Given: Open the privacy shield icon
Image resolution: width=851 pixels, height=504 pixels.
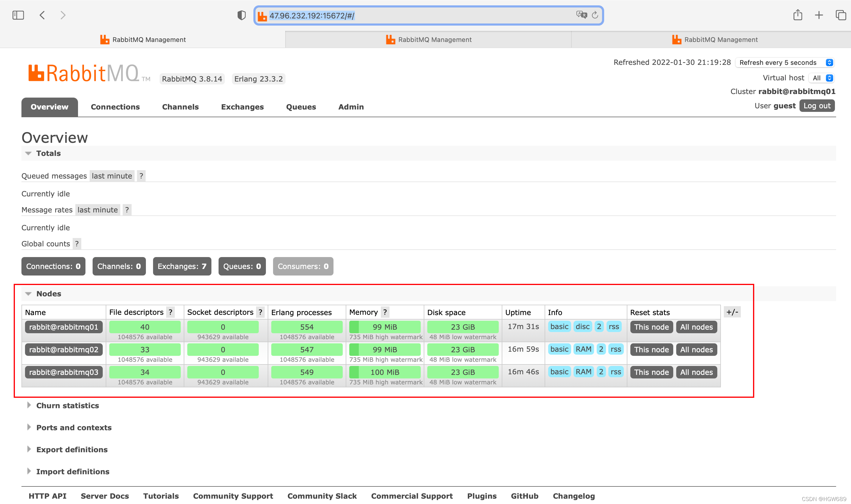Looking at the screenshot, I should [x=241, y=15].
